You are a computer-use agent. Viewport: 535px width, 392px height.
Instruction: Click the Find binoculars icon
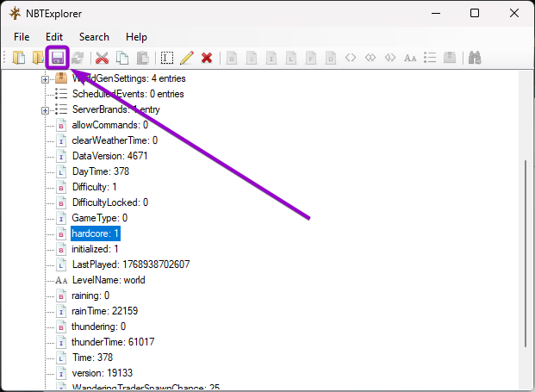pos(475,58)
